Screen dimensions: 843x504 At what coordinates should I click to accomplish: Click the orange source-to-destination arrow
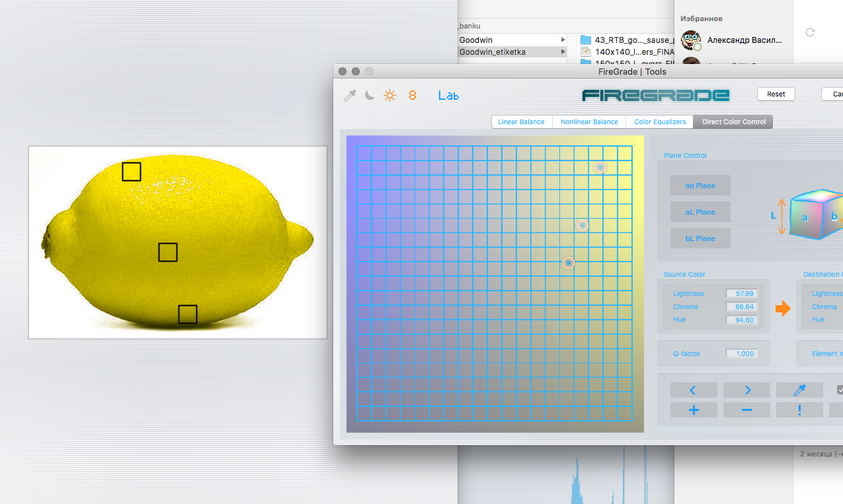point(783,308)
